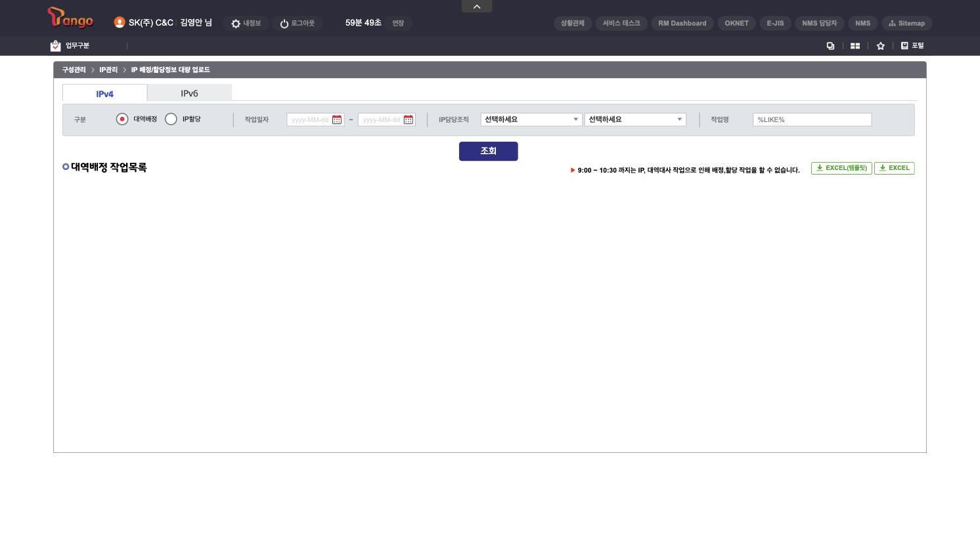The width and height of the screenshot is (980, 533).
Task: Select the IP할당 radio button
Action: 171,119
